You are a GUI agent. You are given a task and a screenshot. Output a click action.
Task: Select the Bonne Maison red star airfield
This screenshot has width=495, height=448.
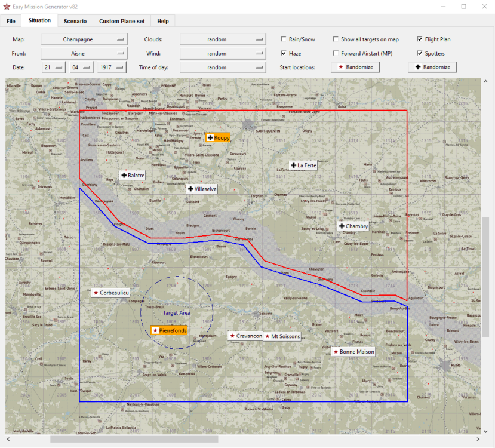pos(353,351)
